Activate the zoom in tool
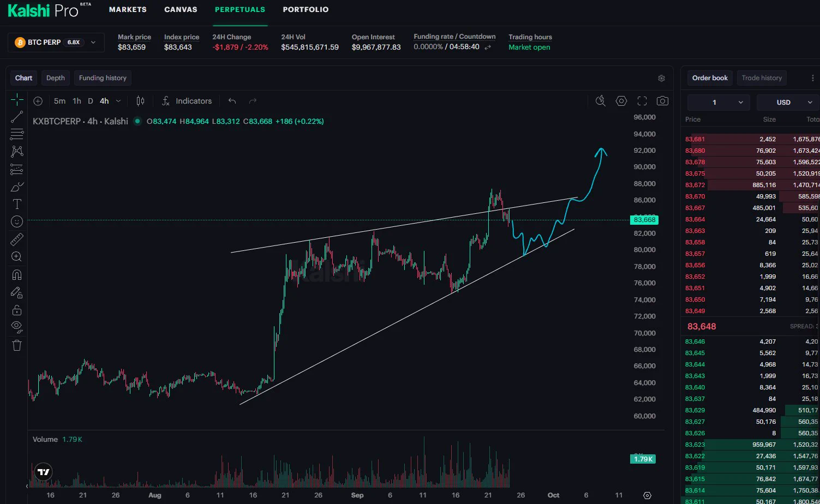820x504 pixels. pos(17,256)
